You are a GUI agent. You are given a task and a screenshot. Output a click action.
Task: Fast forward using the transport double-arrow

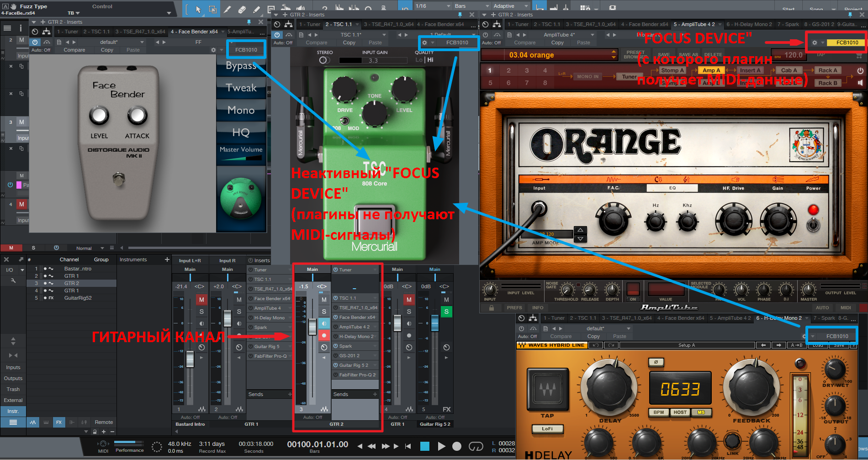click(386, 446)
